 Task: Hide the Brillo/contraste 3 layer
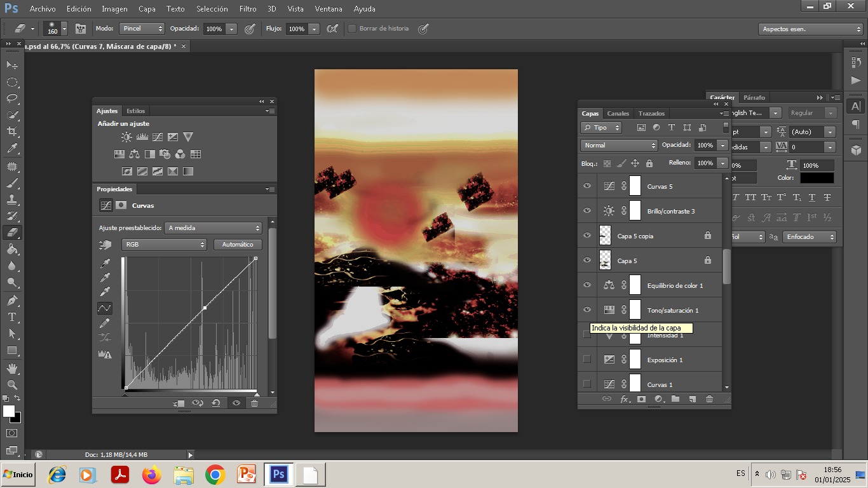pos(587,211)
